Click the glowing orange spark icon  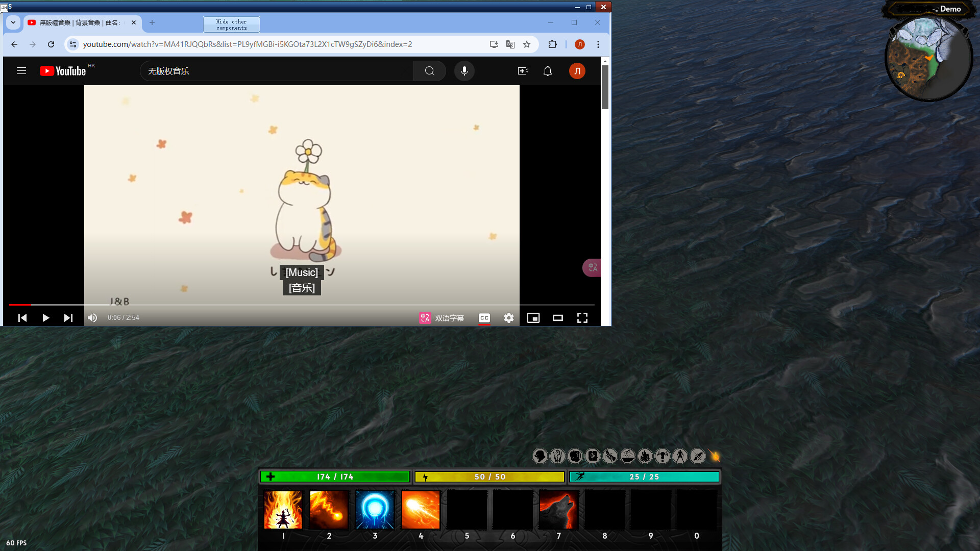tap(715, 456)
